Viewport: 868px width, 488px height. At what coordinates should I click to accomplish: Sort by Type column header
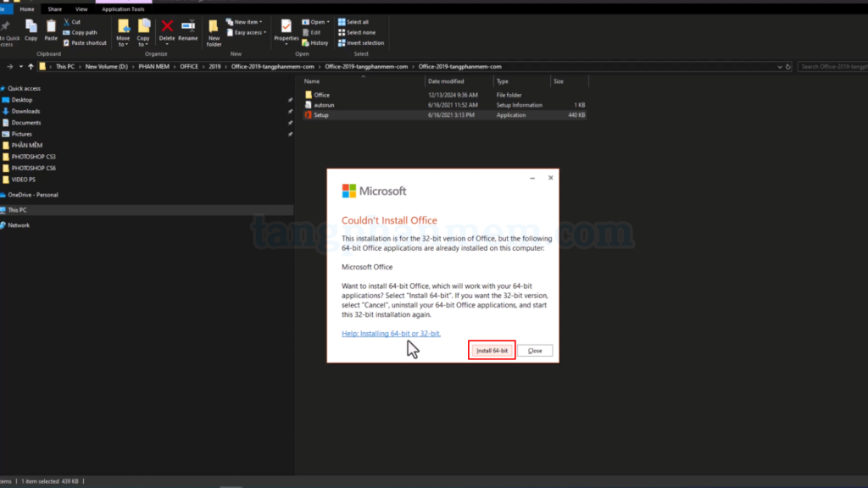point(521,81)
